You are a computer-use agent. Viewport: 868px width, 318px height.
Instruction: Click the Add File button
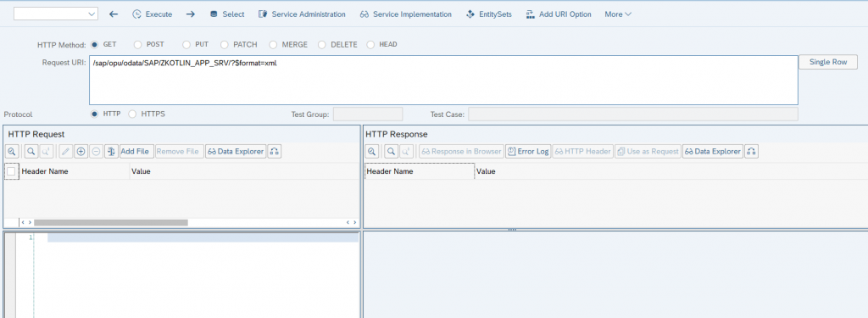point(136,151)
